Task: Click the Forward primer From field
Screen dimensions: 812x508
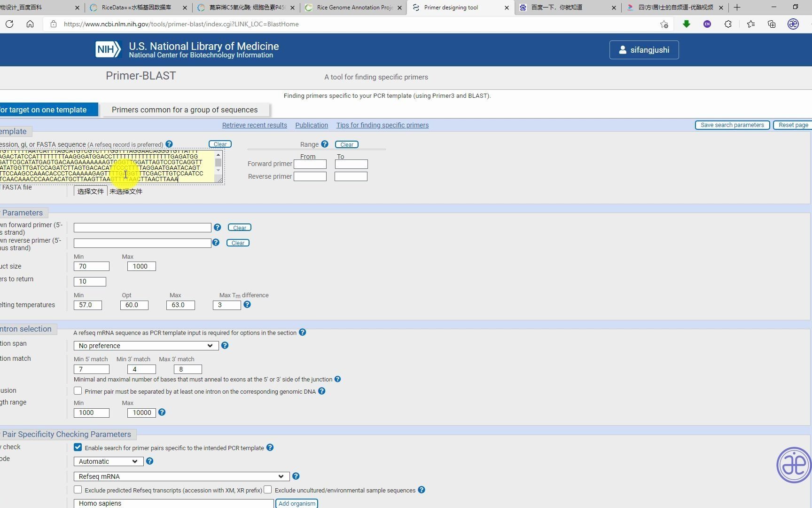Action: [x=310, y=164]
